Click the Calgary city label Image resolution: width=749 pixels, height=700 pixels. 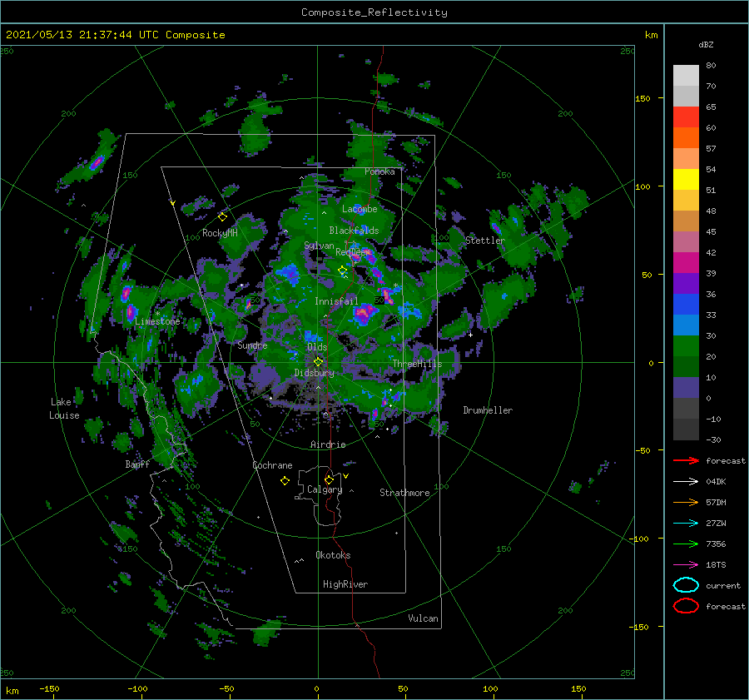[x=325, y=489]
